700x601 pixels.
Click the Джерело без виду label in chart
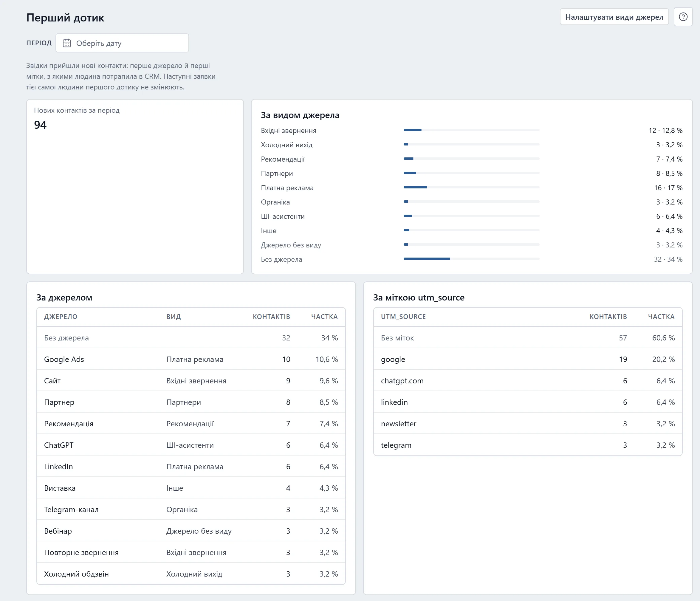pyautogui.click(x=291, y=245)
